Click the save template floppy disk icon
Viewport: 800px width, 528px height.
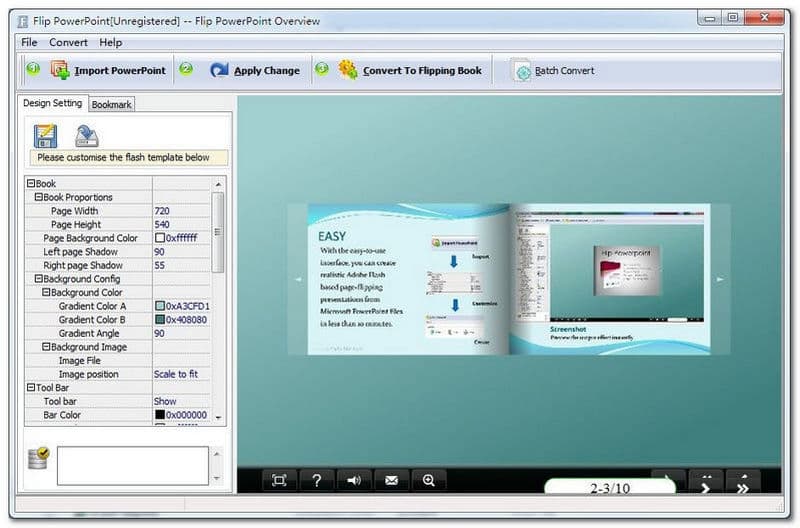[x=45, y=136]
